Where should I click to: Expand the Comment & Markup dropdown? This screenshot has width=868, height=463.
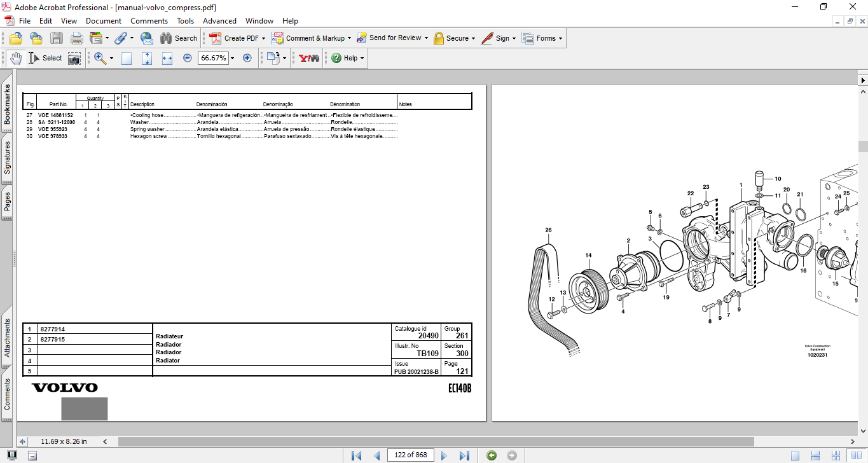click(350, 38)
